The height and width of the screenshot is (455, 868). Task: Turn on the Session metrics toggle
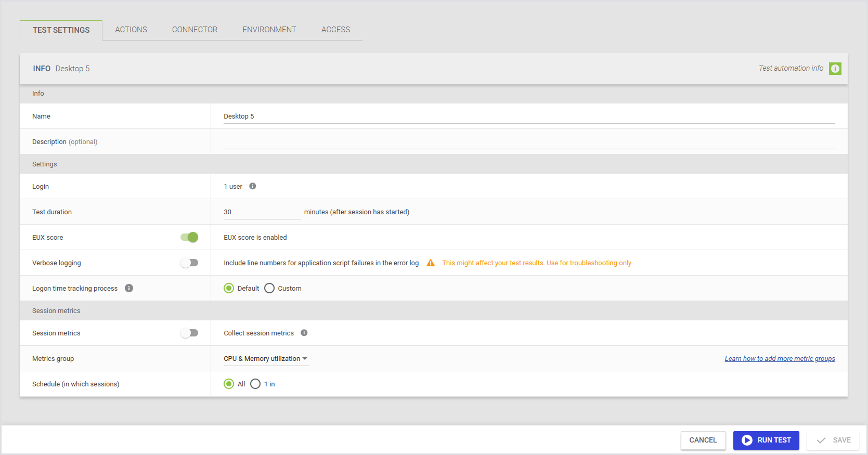[x=189, y=333]
